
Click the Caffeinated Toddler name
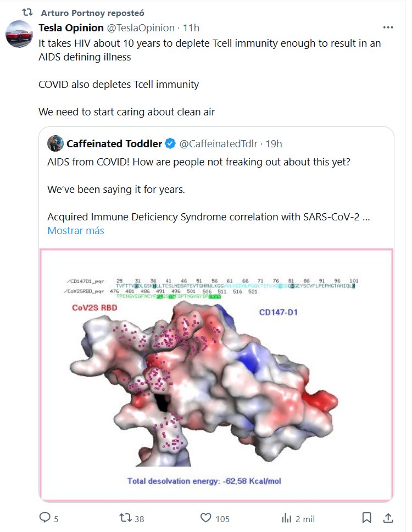coord(114,144)
